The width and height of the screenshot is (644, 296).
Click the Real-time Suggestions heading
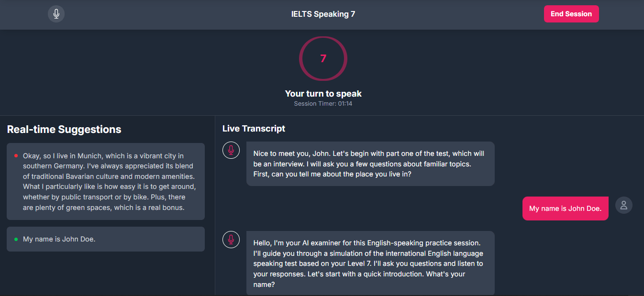point(64,130)
